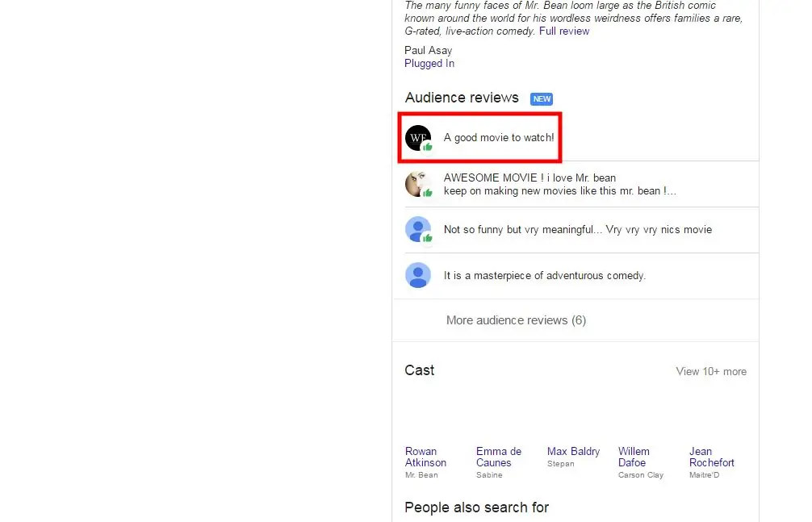The image size is (812, 522).
Task: Click the Cast section heading
Action: point(420,370)
